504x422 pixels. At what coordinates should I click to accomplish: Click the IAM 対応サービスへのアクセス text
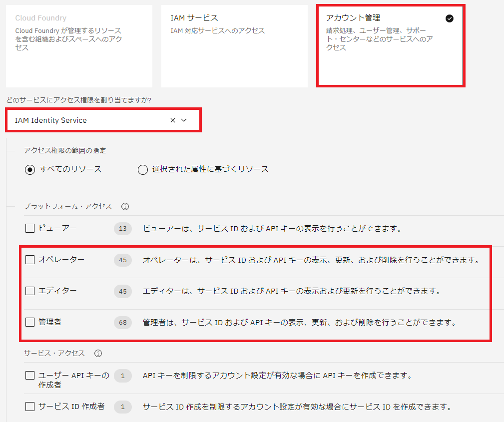pyautogui.click(x=218, y=30)
